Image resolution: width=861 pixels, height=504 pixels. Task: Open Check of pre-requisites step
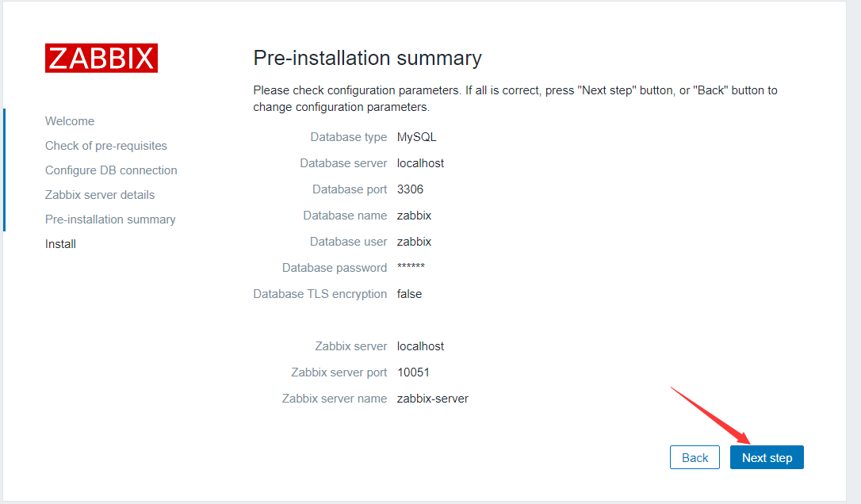[106, 146]
